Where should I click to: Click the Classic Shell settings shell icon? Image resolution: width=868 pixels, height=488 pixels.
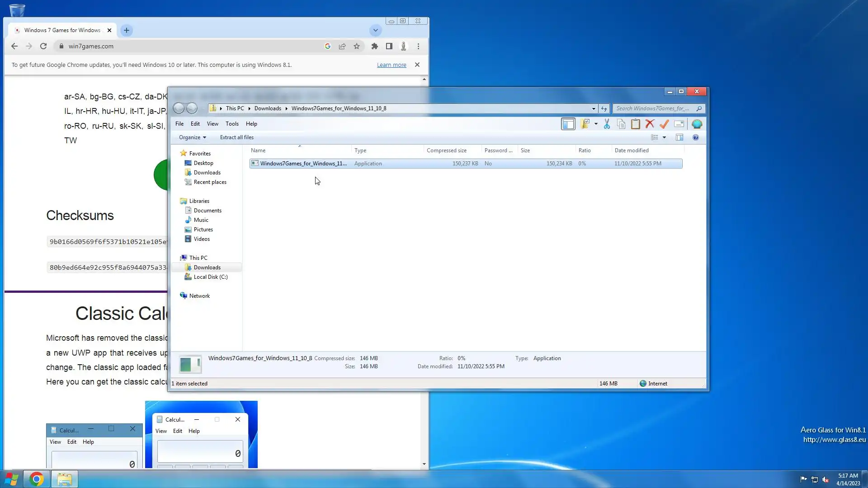tap(697, 124)
